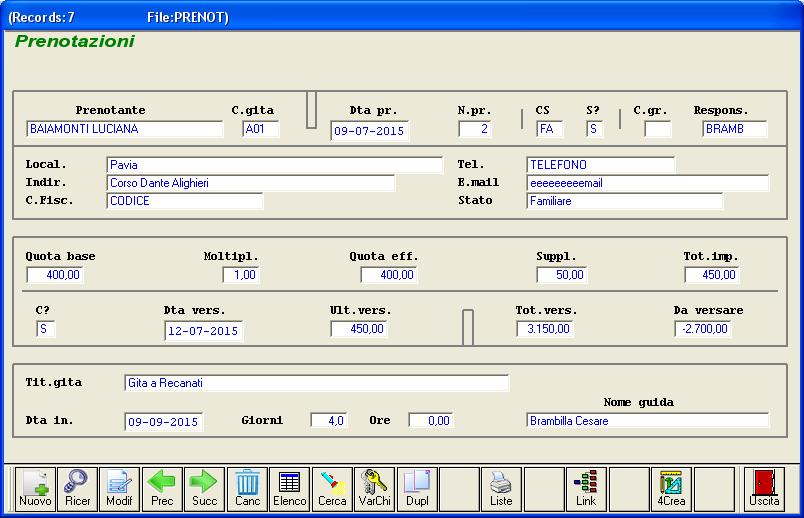
Task: Click the Stato field Familiare
Action: [x=625, y=201]
